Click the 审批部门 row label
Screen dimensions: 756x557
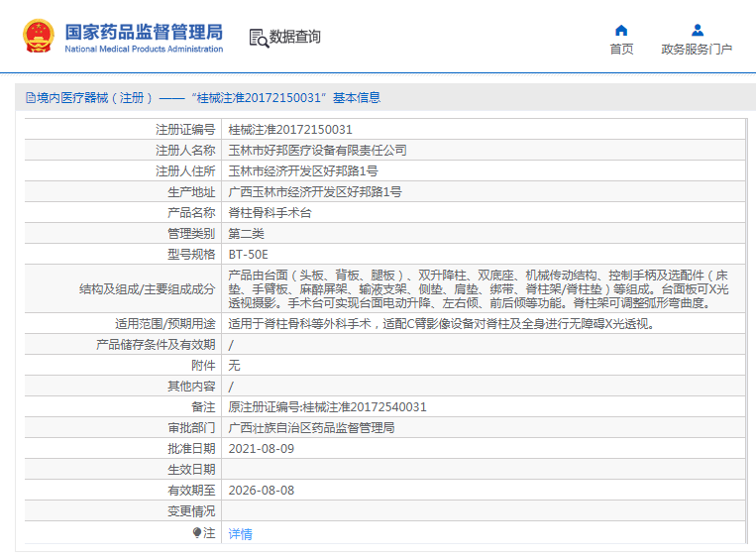tap(191, 428)
